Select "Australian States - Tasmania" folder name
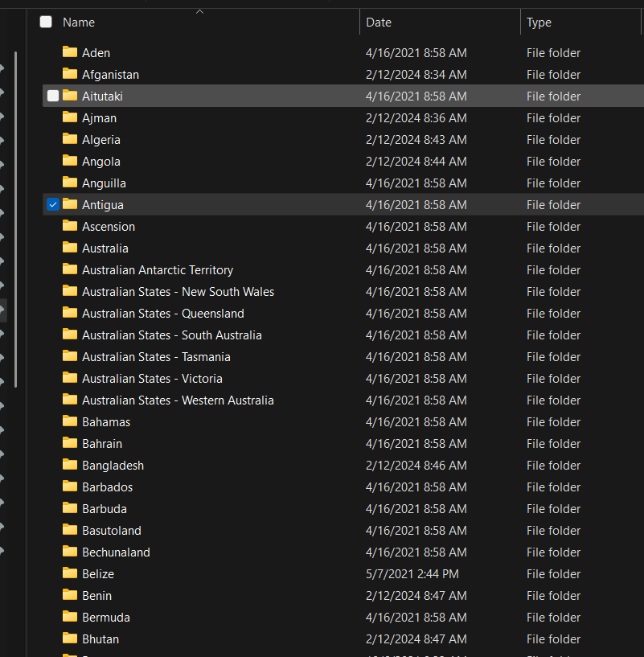This screenshot has width=644, height=657. [x=156, y=357]
